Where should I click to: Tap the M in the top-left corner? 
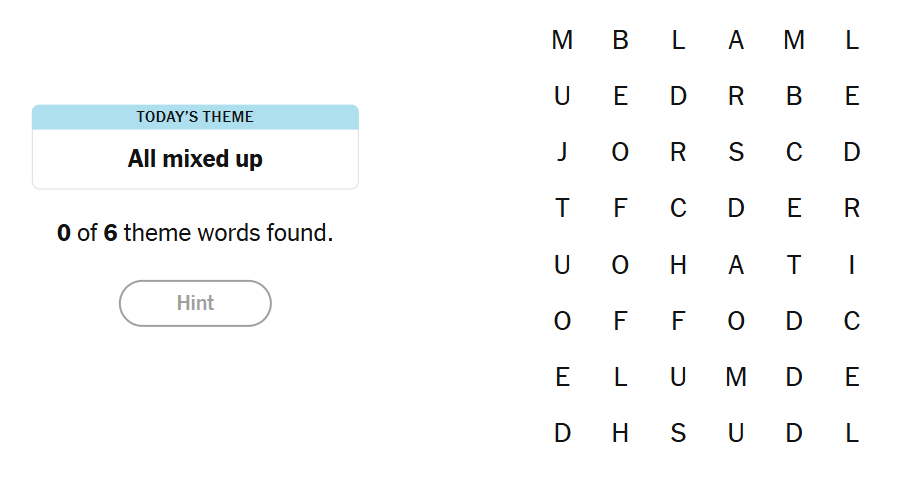click(x=562, y=41)
